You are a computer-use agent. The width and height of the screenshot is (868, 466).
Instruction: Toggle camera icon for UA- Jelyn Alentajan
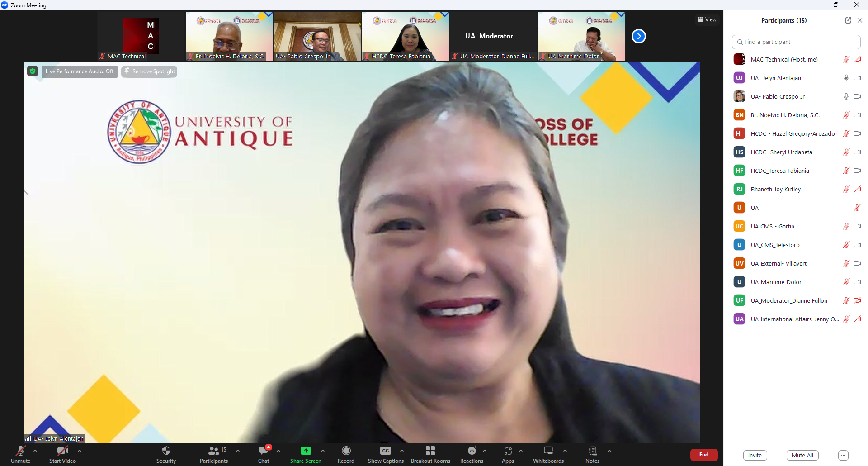coord(857,78)
